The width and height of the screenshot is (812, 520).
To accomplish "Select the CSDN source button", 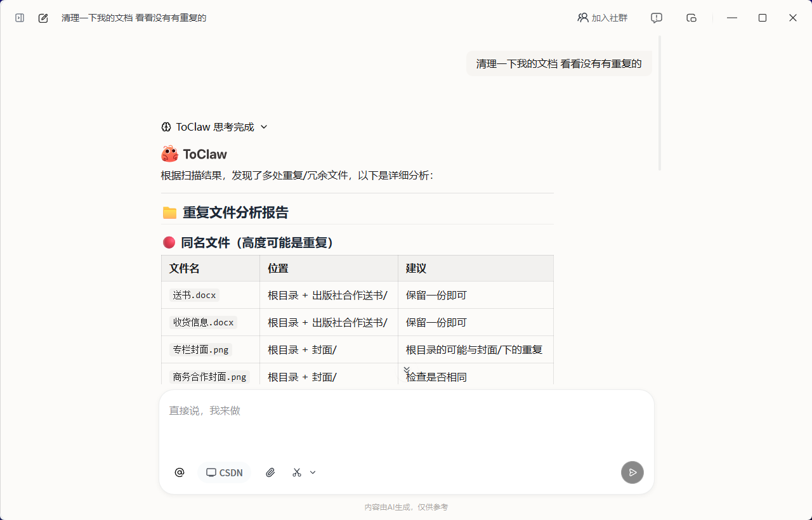I will 224,472.
